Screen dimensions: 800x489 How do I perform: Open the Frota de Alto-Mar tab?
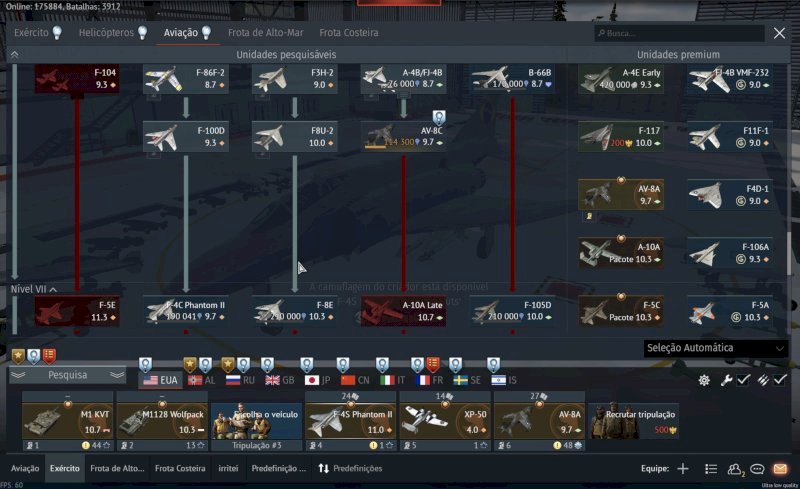[265, 33]
